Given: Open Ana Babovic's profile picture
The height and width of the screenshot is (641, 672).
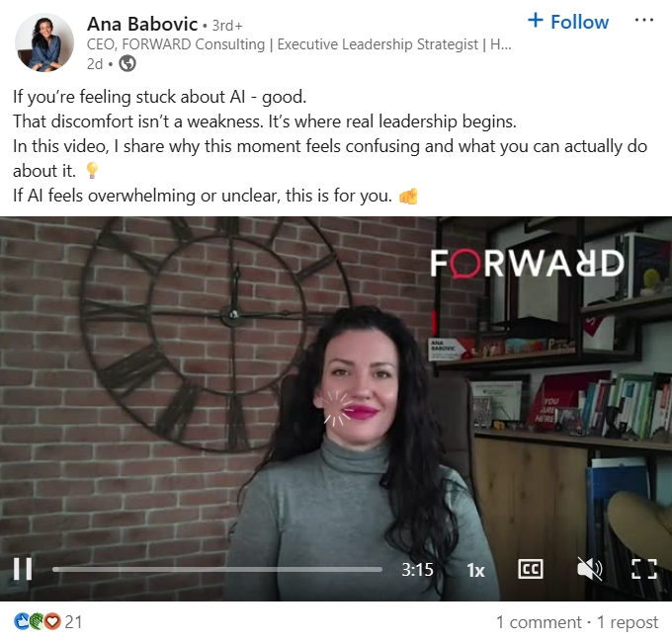Looking at the screenshot, I should (x=44, y=42).
